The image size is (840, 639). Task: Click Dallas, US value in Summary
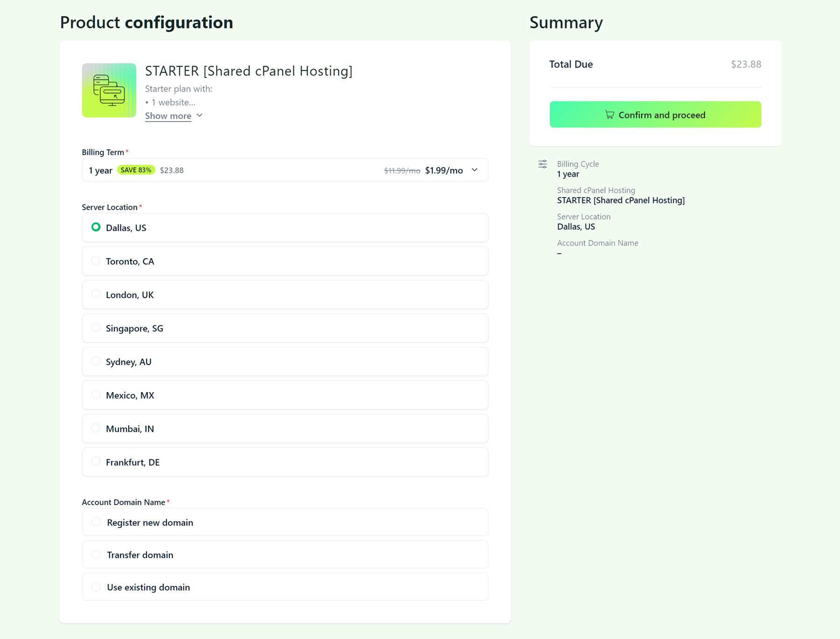pos(576,227)
